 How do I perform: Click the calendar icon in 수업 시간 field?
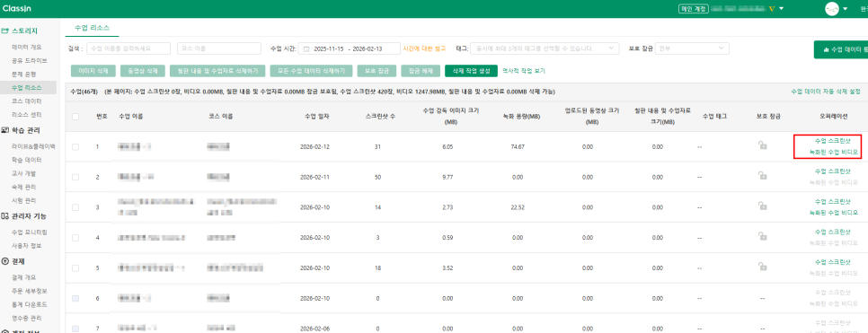pyautogui.click(x=306, y=48)
